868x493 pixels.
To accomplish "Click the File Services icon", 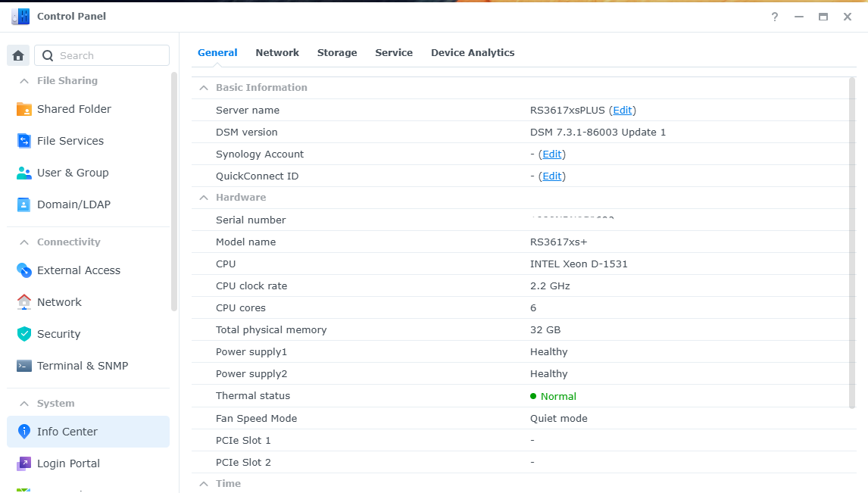I will 23,141.
